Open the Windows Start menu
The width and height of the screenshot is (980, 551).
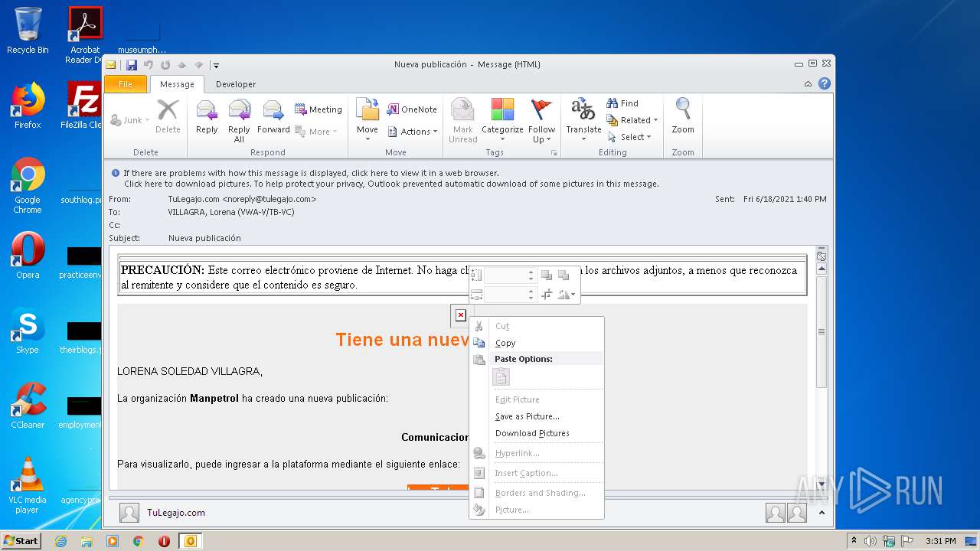21,540
